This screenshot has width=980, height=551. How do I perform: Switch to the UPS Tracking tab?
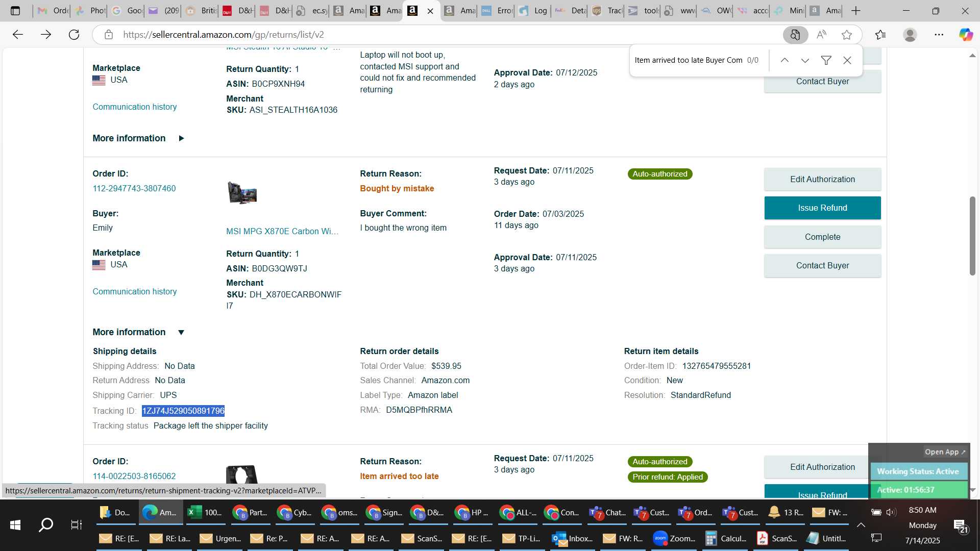(x=607, y=11)
